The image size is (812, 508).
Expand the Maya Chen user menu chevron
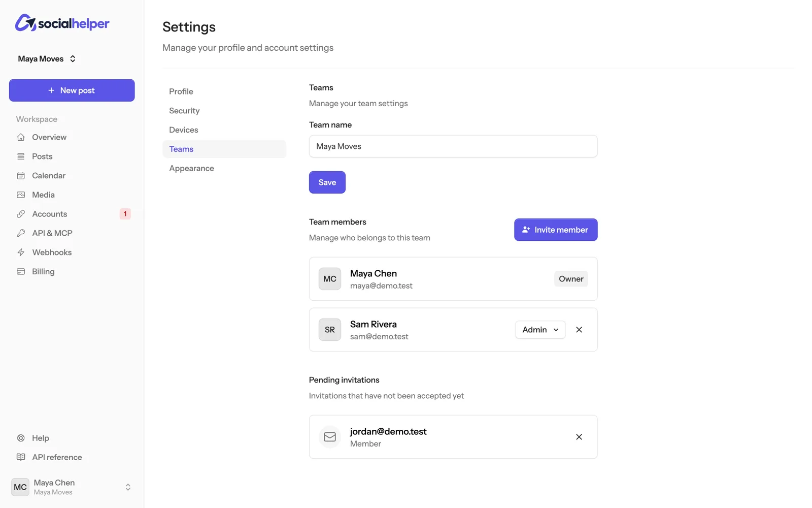tap(128, 487)
